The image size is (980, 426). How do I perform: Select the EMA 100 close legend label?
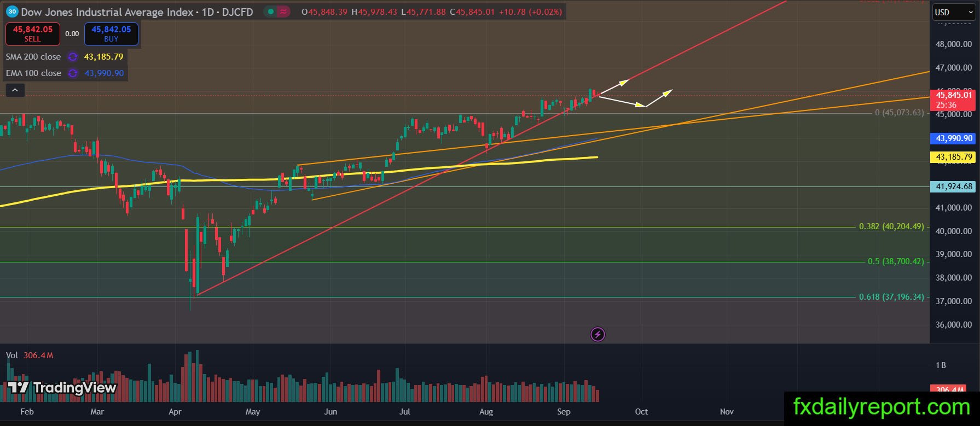tap(33, 73)
